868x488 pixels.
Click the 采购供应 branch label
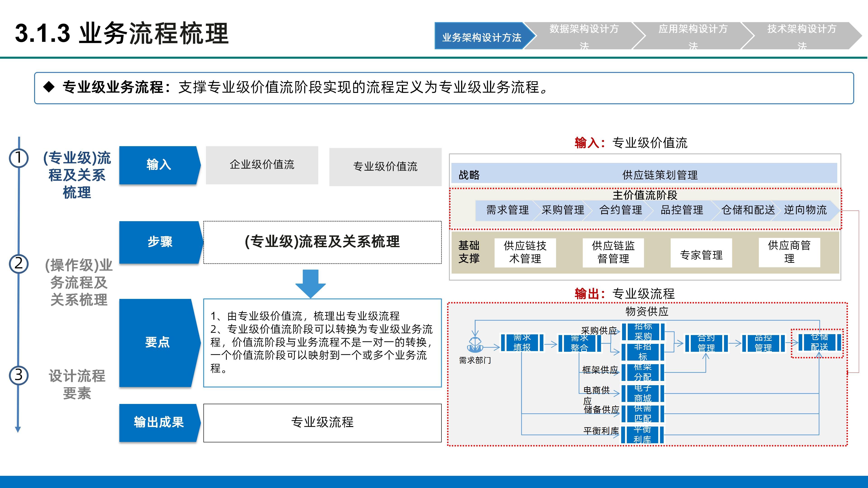[x=599, y=331]
